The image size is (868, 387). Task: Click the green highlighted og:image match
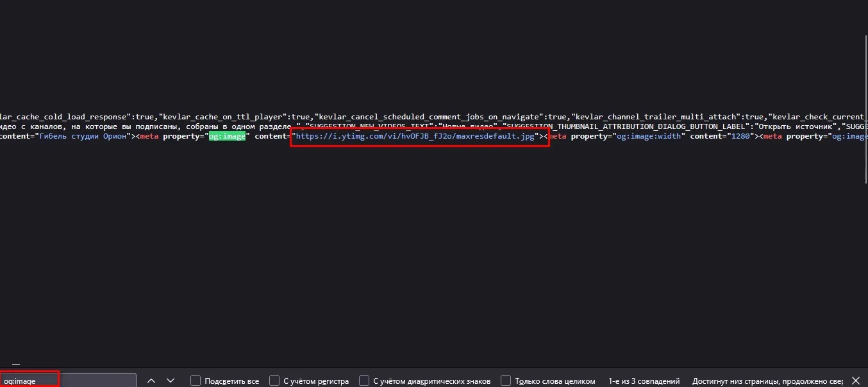[227, 137]
